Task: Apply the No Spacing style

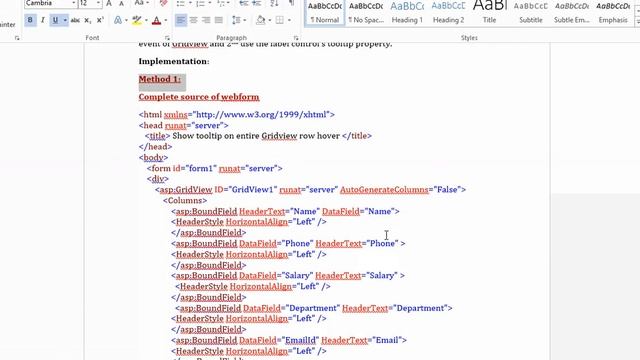Action: click(x=366, y=13)
